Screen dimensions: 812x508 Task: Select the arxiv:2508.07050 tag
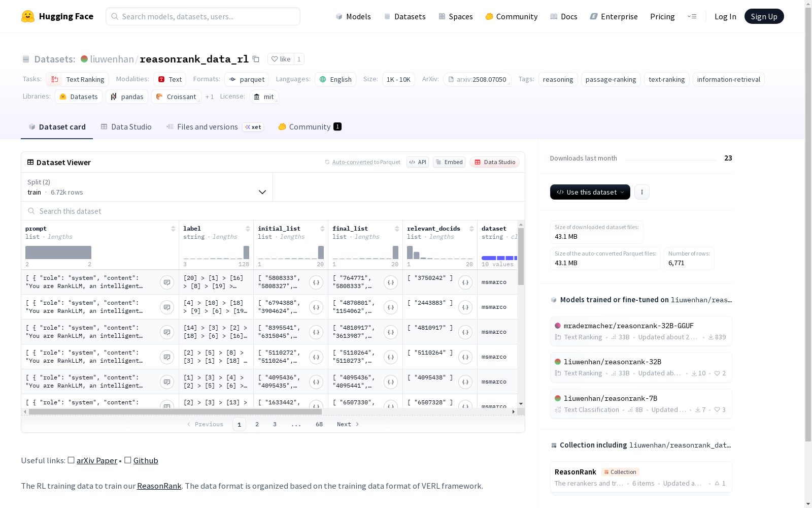(477, 79)
